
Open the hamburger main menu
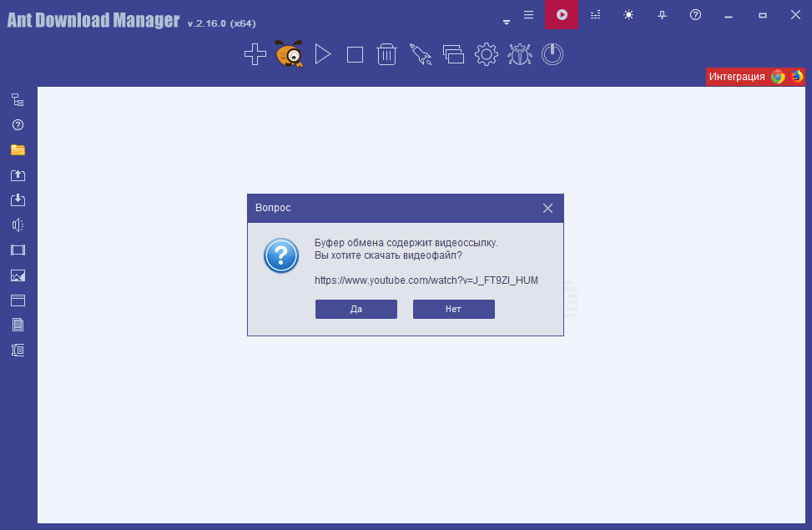point(528,14)
